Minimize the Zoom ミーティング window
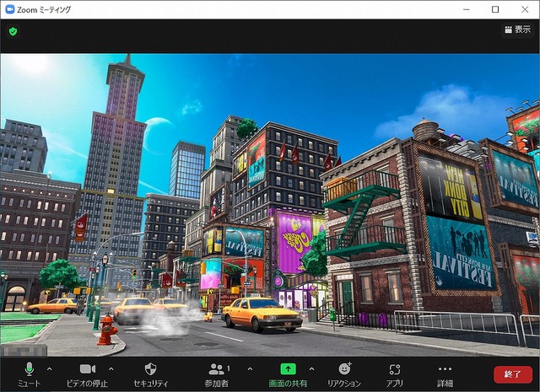 (467, 9)
